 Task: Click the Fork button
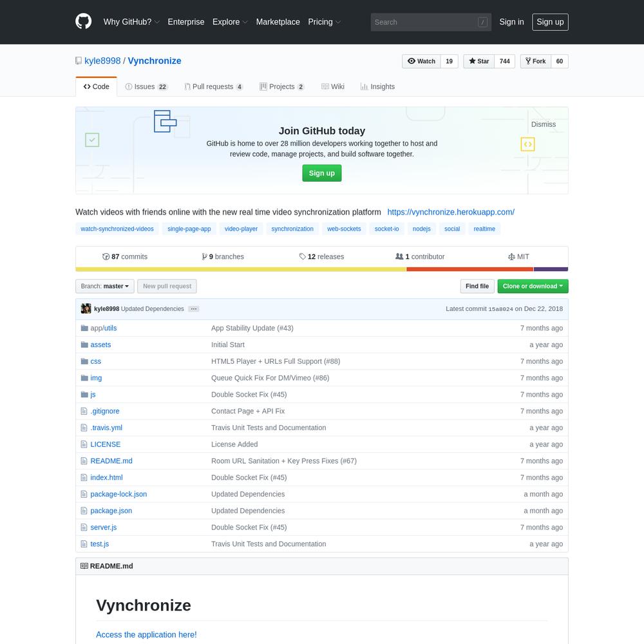tap(536, 61)
